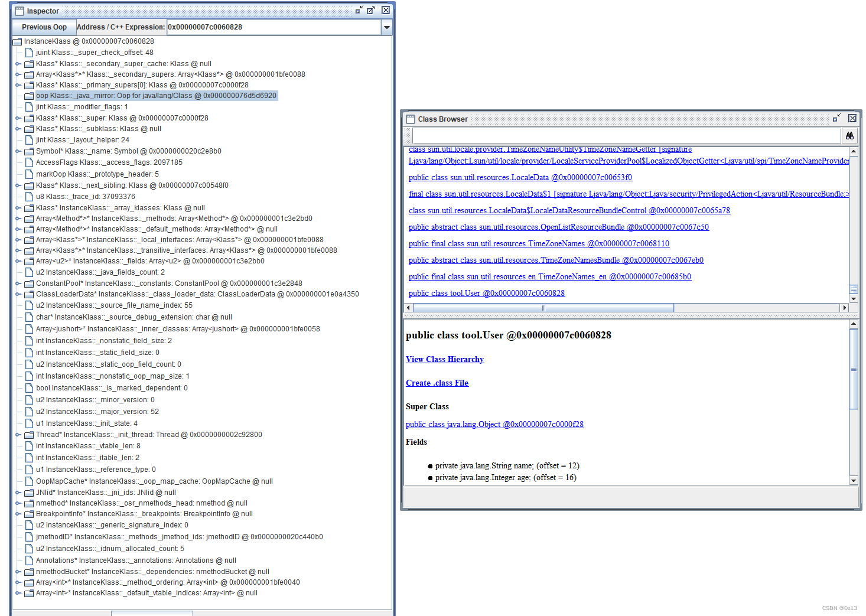Click the Create .class File link
Screen dimensions: 866x616
coord(437,383)
